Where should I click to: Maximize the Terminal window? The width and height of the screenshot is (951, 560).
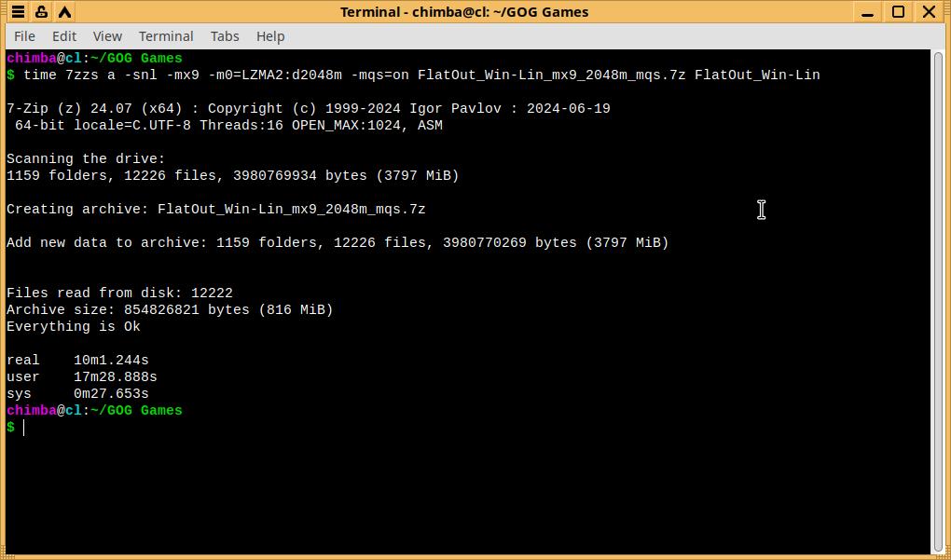898,11
